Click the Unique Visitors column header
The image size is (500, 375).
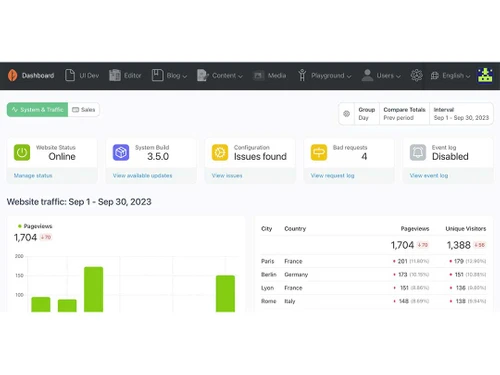point(466,229)
